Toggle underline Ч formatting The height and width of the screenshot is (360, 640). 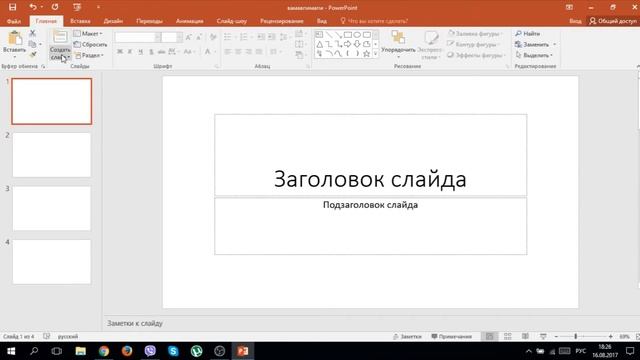click(140, 52)
